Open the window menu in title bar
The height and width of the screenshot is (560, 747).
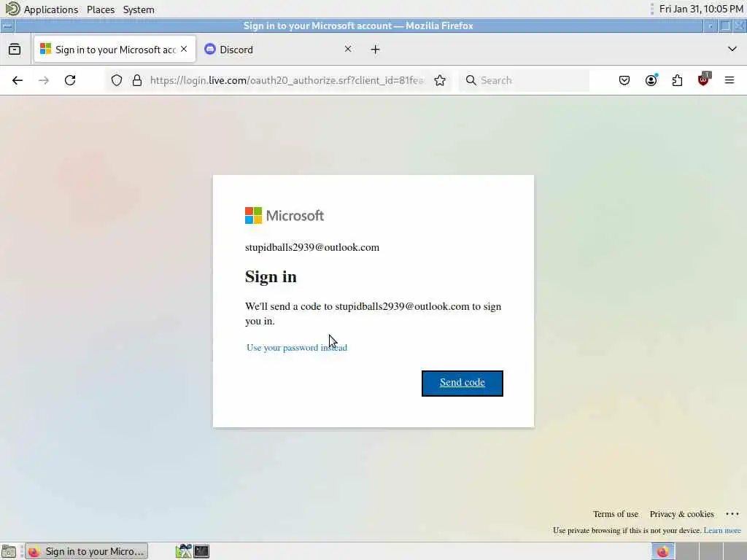[x=7, y=26]
